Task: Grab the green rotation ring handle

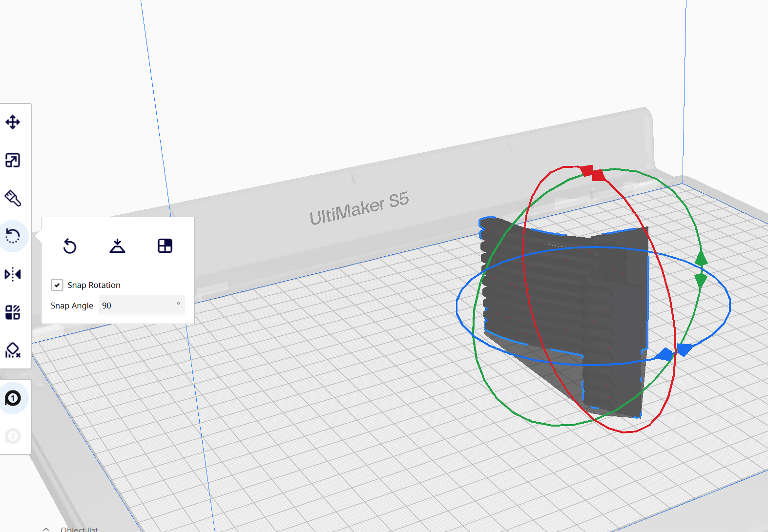Action: tap(701, 269)
